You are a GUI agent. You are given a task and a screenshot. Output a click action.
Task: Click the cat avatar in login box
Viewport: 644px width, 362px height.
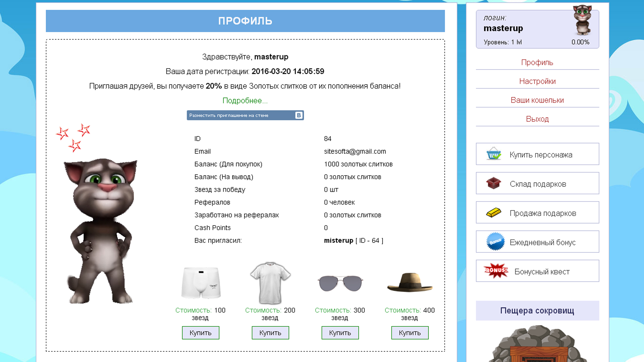point(582,20)
